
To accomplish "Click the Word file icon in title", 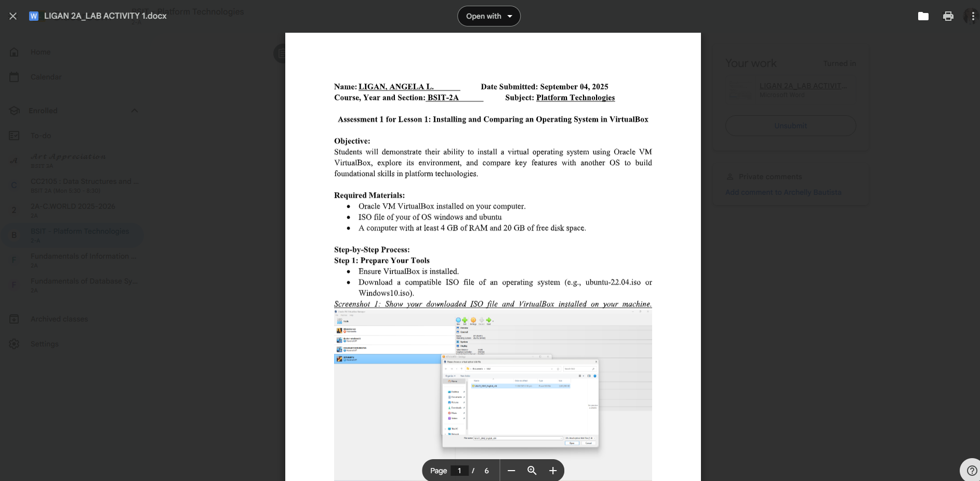I will point(34,16).
